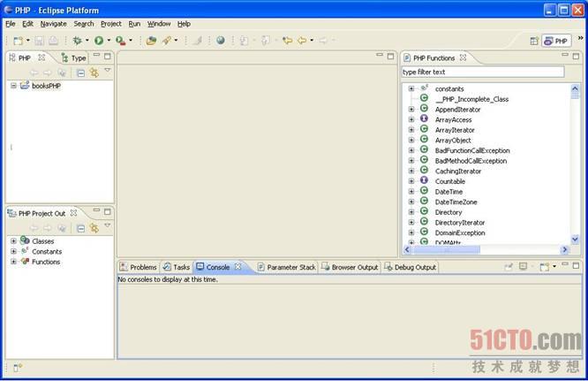
Task: Expand the BadFunctionCallException node
Action: coord(411,150)
